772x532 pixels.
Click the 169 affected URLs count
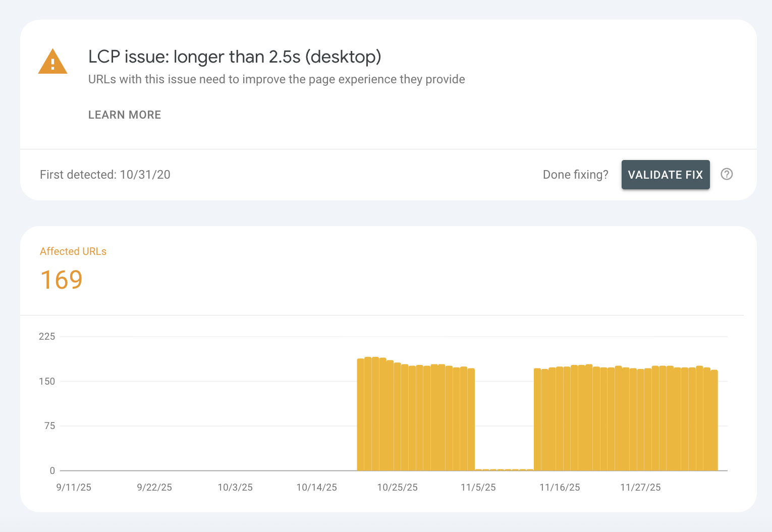(61, 280)
